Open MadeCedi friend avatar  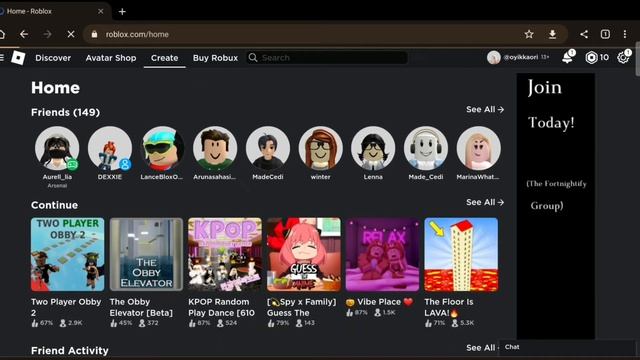point(268,148)
